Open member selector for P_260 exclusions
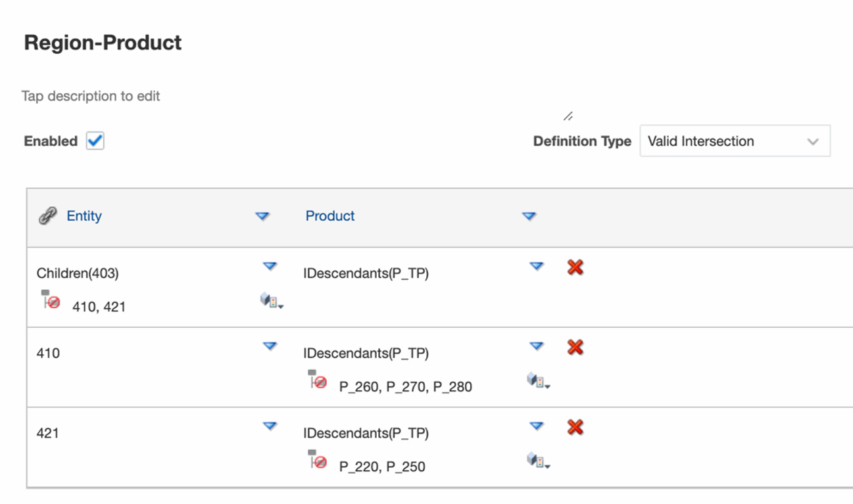This screenshot has width=853, height=504. coord(538,381)
